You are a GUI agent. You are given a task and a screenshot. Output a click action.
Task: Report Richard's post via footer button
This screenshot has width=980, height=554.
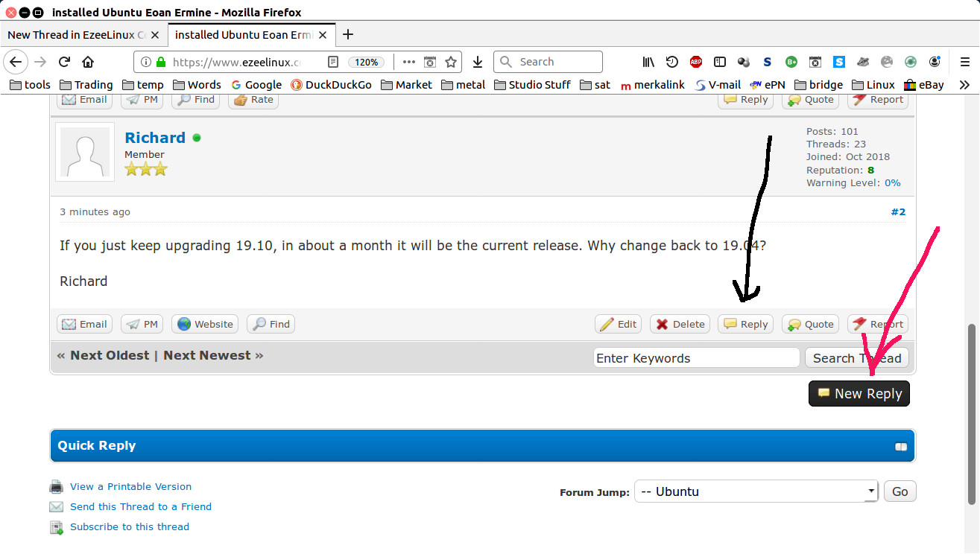coord(877,324)
